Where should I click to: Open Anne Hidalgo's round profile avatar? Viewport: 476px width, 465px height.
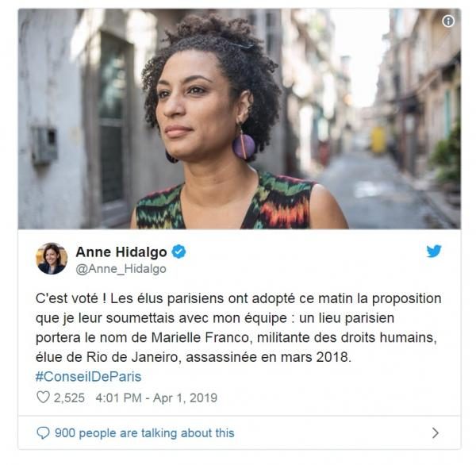(x=52, y=259)
